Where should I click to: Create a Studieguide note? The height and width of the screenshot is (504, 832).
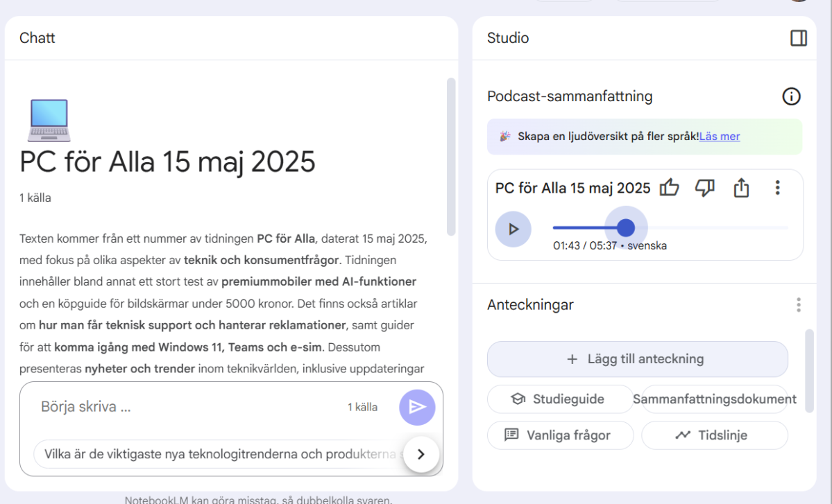pos(560,399)
